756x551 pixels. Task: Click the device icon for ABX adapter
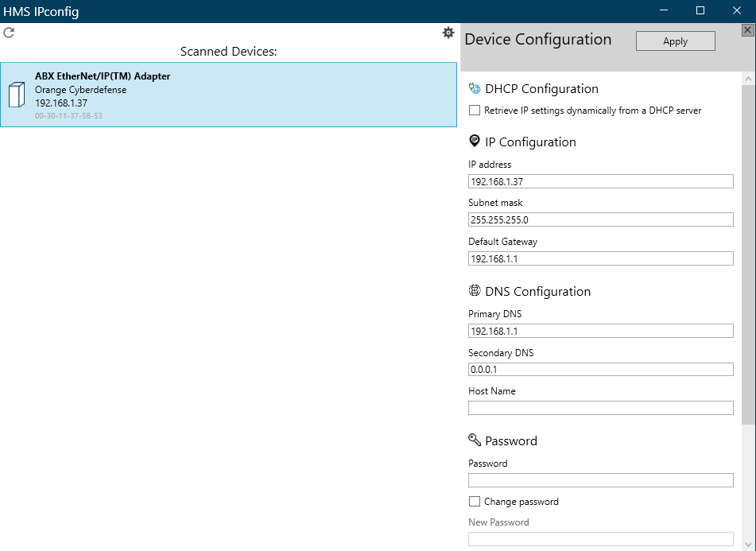coord(17,95)
